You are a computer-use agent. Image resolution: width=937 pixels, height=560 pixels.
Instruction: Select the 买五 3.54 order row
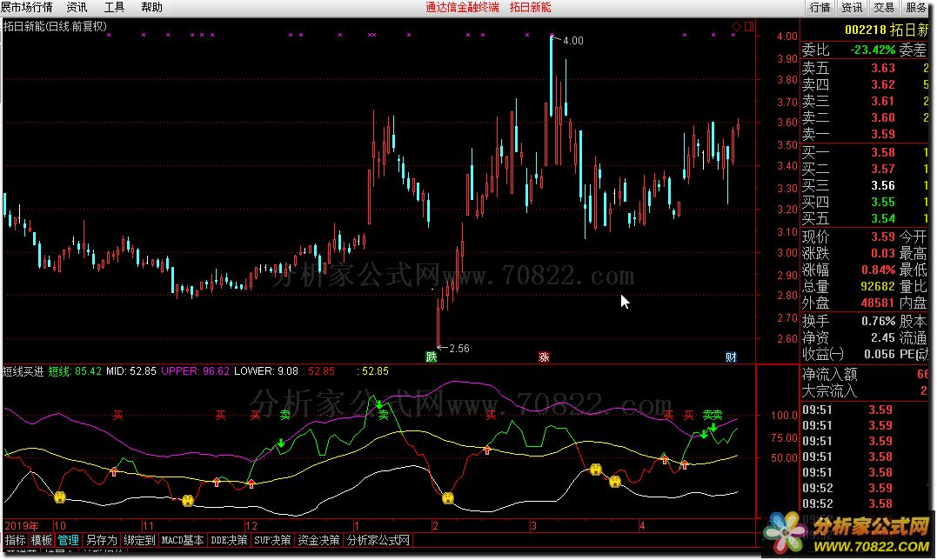(x=866, y=218)
